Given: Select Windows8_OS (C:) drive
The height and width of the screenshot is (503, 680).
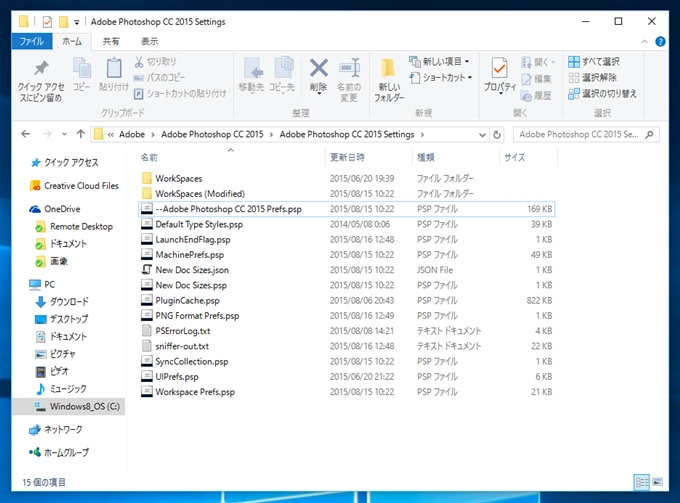Looking at the screenshot, I should 69,406.
